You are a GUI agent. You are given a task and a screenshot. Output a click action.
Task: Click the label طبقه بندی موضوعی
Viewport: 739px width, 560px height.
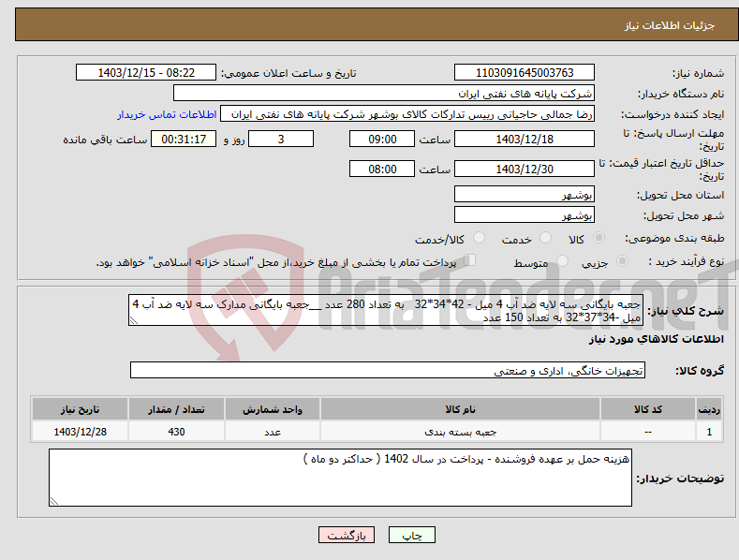click(674, 238)
